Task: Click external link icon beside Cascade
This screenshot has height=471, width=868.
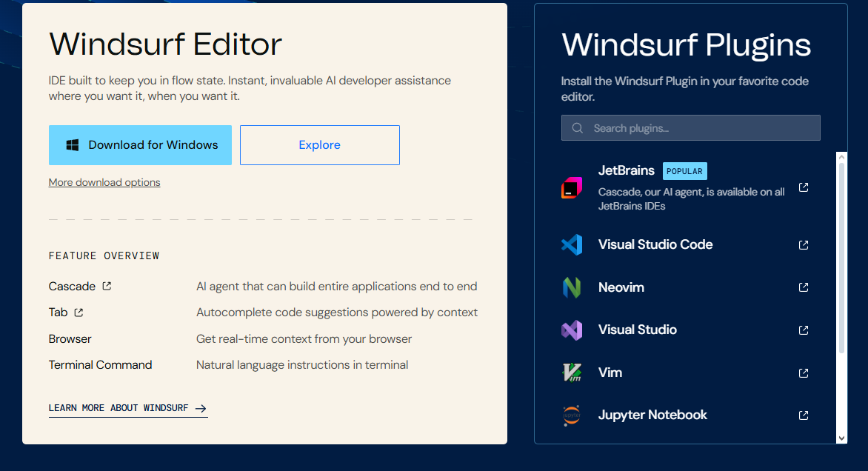Action: [107, 286]
